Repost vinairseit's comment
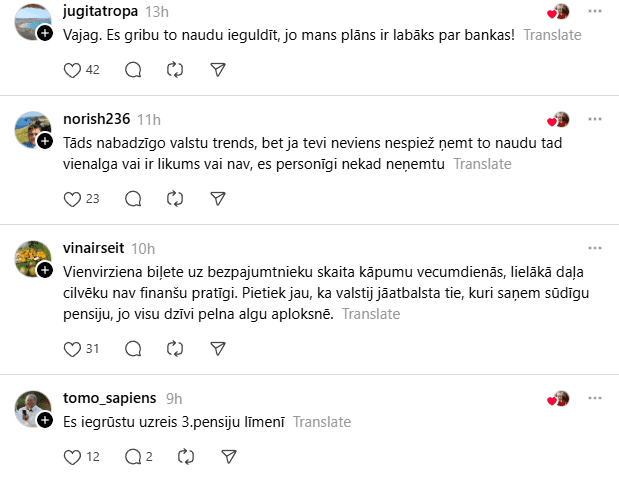Viewport: 619px width, 477px height. pos(175,349)
